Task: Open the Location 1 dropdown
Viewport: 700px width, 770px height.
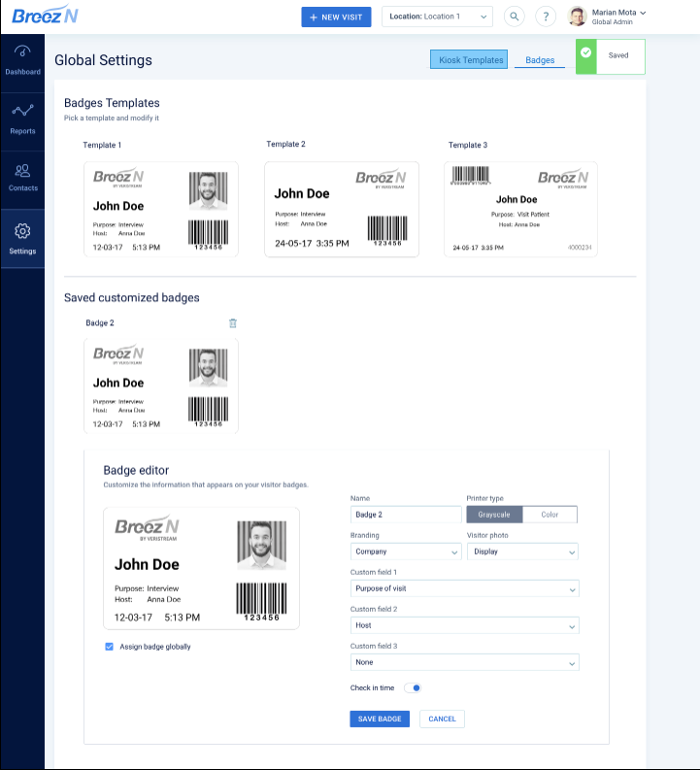Action: [x=437, y=17]
